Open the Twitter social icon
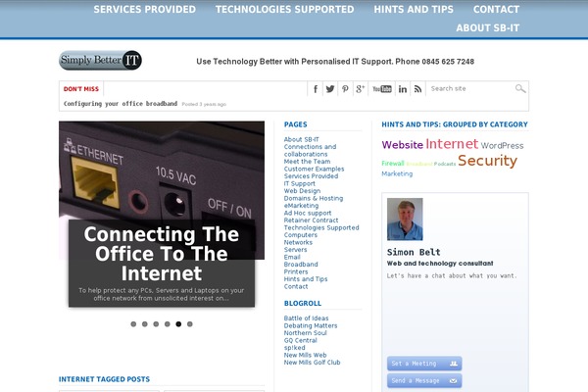 [x=330, y=89]
